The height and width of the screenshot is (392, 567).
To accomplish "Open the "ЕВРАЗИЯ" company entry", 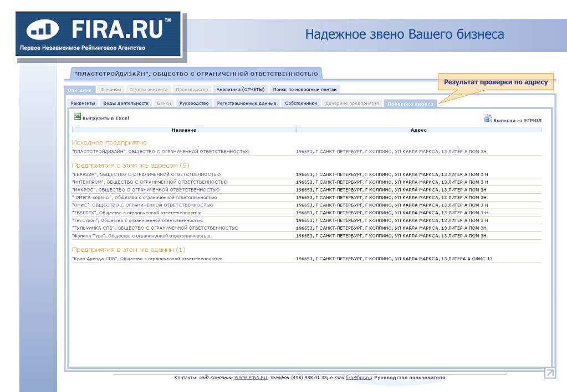I will coord(146,174).
